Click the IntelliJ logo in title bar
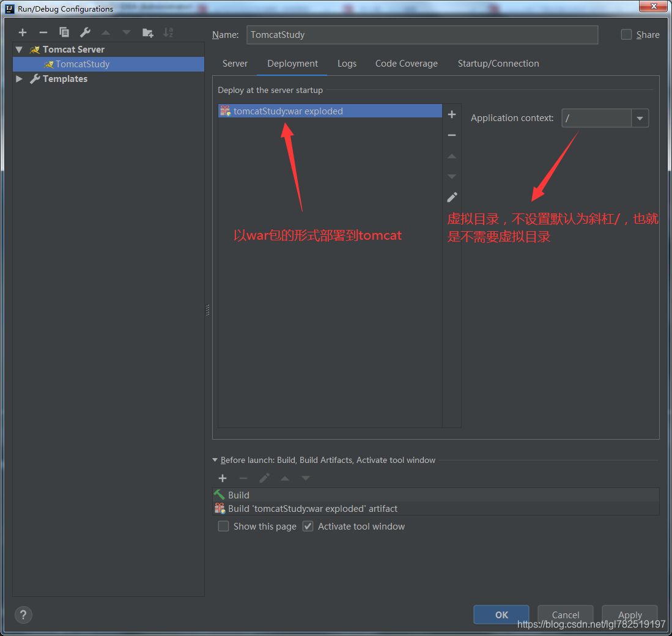Screen dimensions: 672x636 pos(9,9)
